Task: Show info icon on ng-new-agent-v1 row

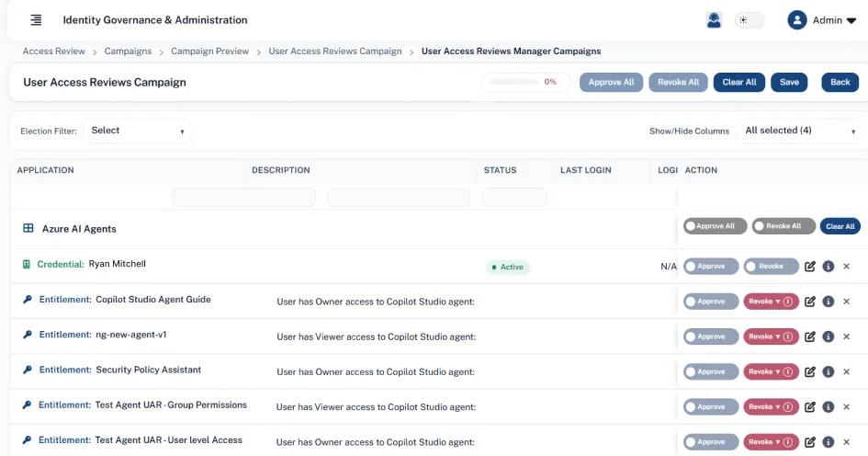Action: coord(829,336)
